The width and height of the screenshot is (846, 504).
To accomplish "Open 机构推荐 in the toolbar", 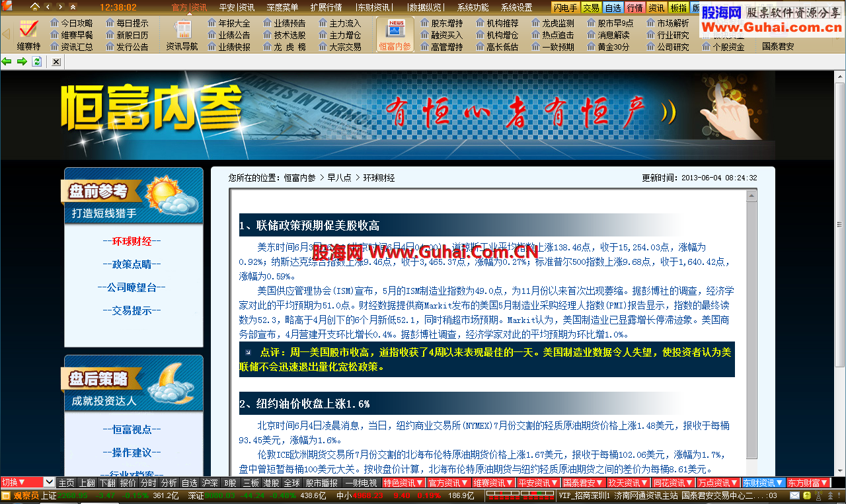I will [x=497, y=23].
